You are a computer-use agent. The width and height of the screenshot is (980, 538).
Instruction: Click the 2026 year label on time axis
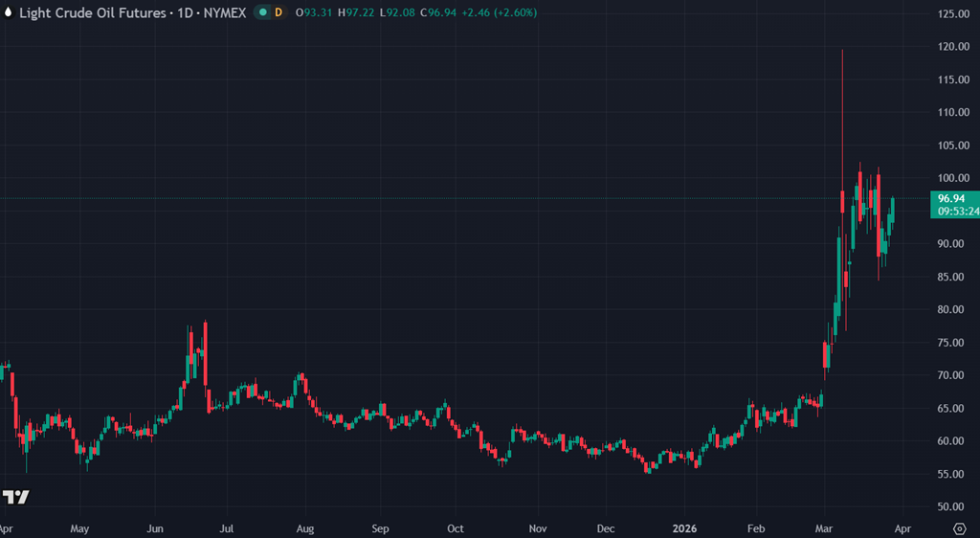[x=685, y=528]
